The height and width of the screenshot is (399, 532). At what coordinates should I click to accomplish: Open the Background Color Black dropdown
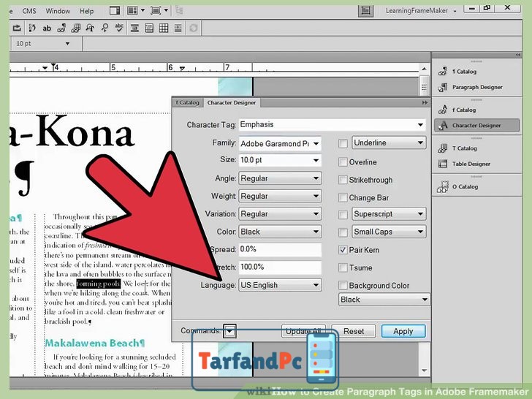coord(384,300)
